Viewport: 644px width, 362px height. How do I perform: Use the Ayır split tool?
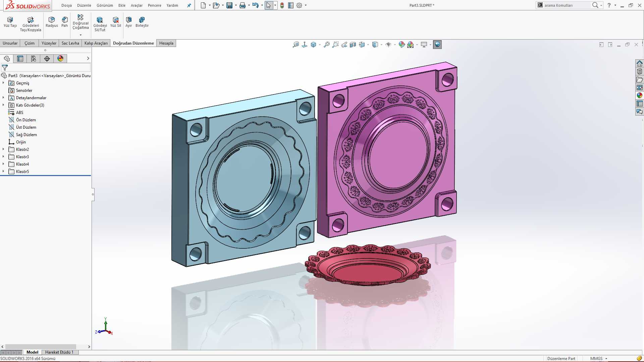129,22
